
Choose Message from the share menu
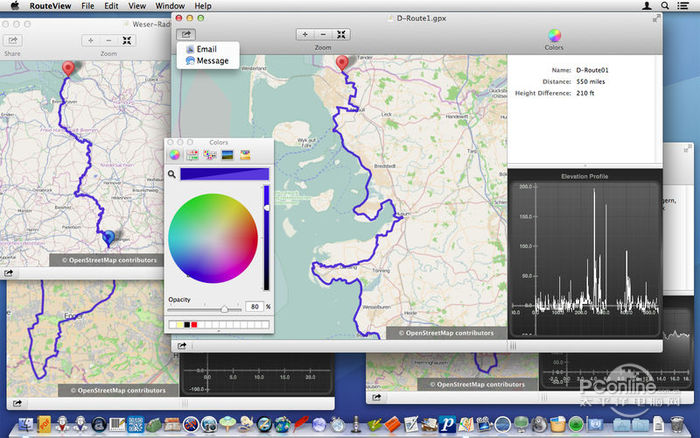tap(211, 61)
